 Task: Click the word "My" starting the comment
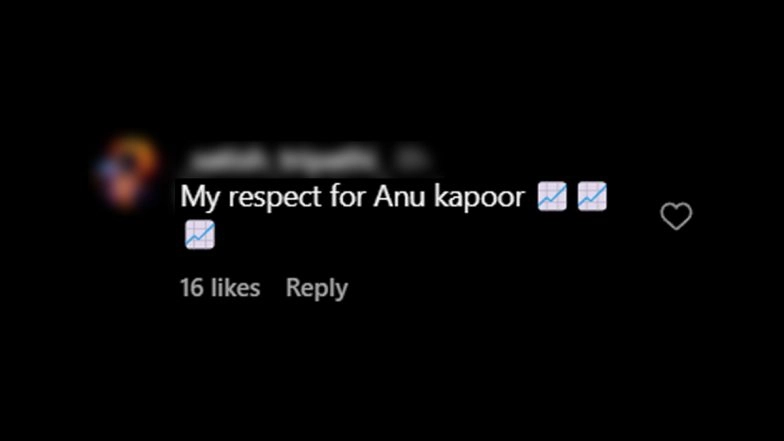200,197
